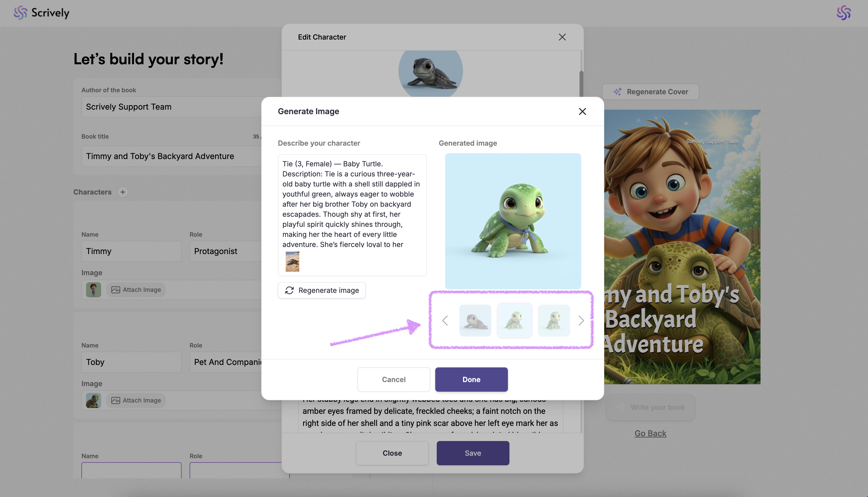Close the Edit Character panel
The width and height of the screenshot is (868, 497).
coord(562,37)
